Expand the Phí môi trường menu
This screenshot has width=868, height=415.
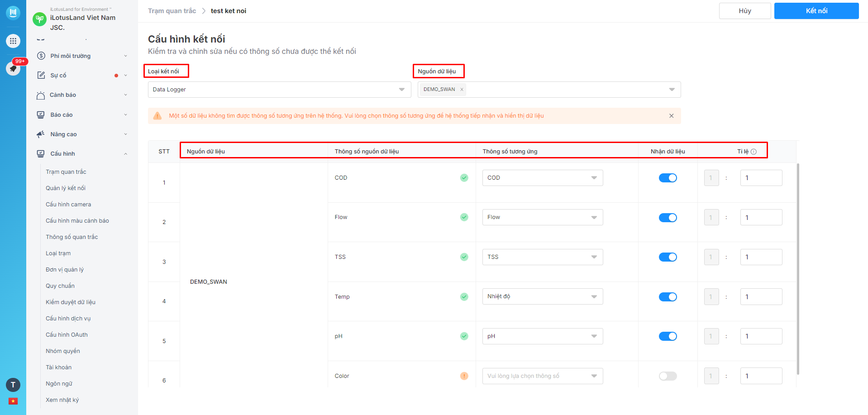point(125,56)
